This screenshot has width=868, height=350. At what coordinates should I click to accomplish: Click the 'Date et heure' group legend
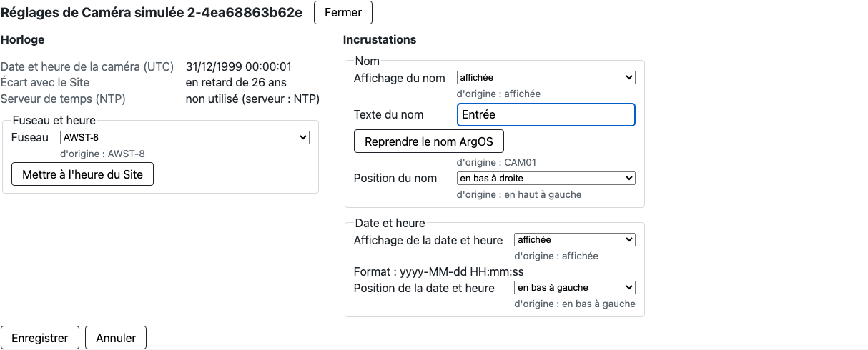(x=390, y=224)
